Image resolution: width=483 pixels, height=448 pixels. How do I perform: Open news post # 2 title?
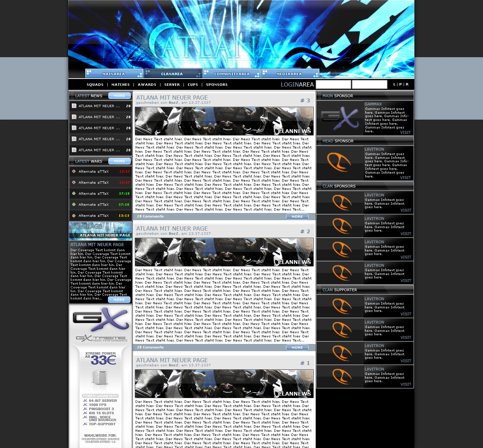point(172,228)
